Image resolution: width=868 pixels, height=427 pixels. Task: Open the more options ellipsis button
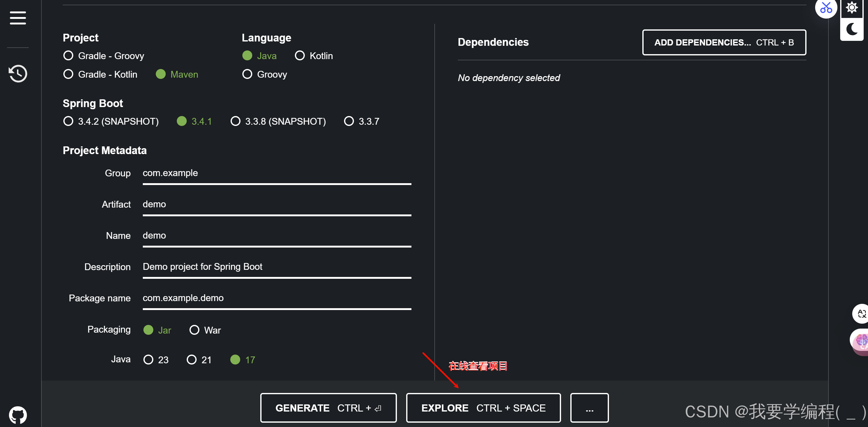click(x=589, y=408)
